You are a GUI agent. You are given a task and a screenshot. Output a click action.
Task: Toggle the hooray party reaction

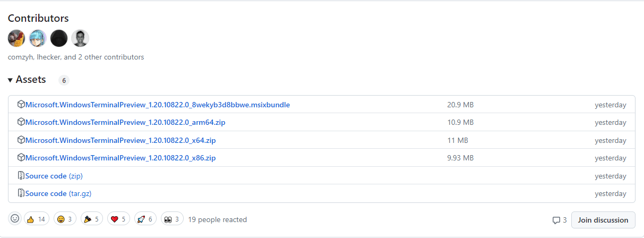coord(92,219)
